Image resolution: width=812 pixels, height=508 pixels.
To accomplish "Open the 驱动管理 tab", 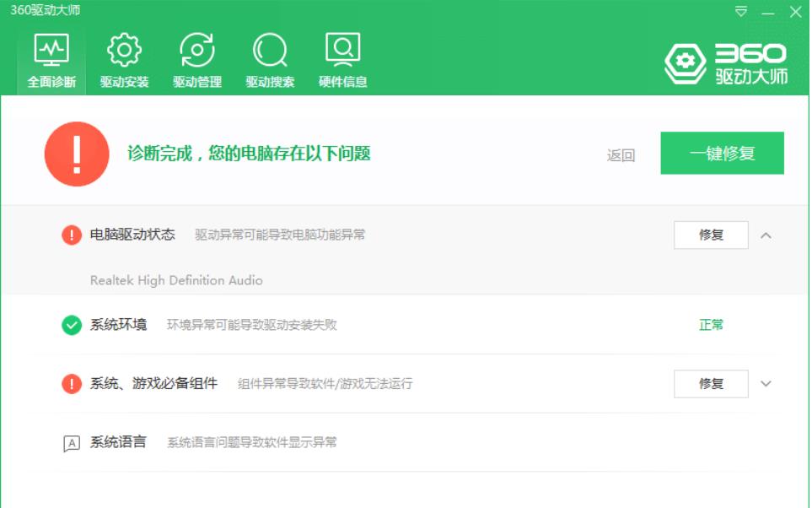I will pos(197,60).
